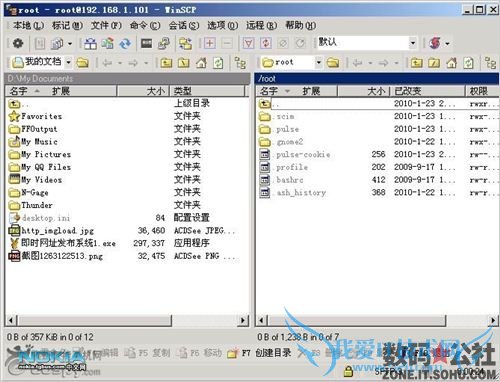Click the F6 移动 button

(200, 353)
